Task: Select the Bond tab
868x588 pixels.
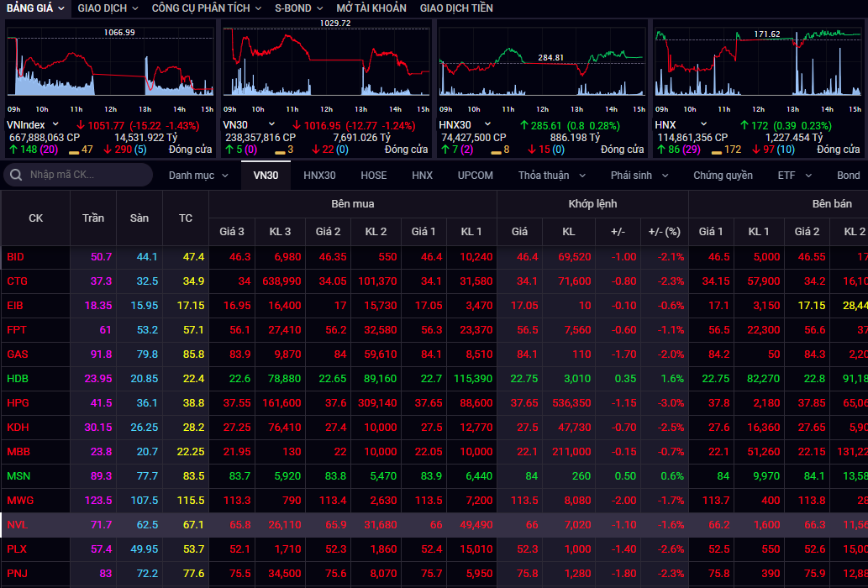Action: [848, 176]
